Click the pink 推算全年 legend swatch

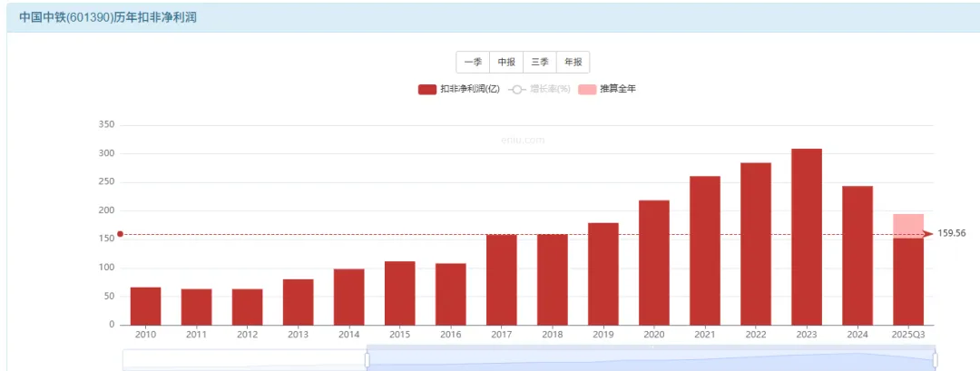pos(587,89)
